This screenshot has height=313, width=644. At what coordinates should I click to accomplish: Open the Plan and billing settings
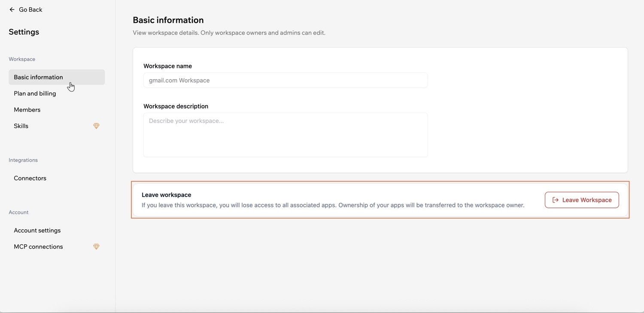pyautogui.click(x=35, y=94)
